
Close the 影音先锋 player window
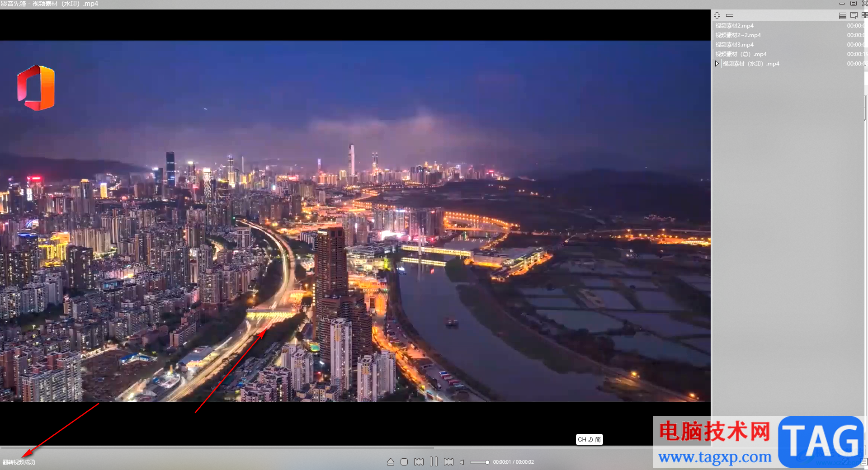click(x=864, y=4)
